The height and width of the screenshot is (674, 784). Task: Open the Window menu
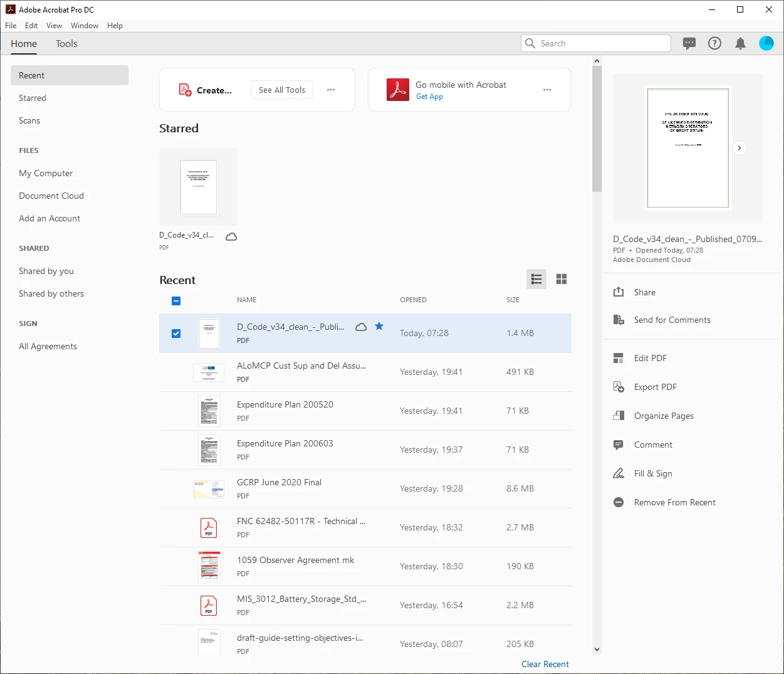point(85,26)
